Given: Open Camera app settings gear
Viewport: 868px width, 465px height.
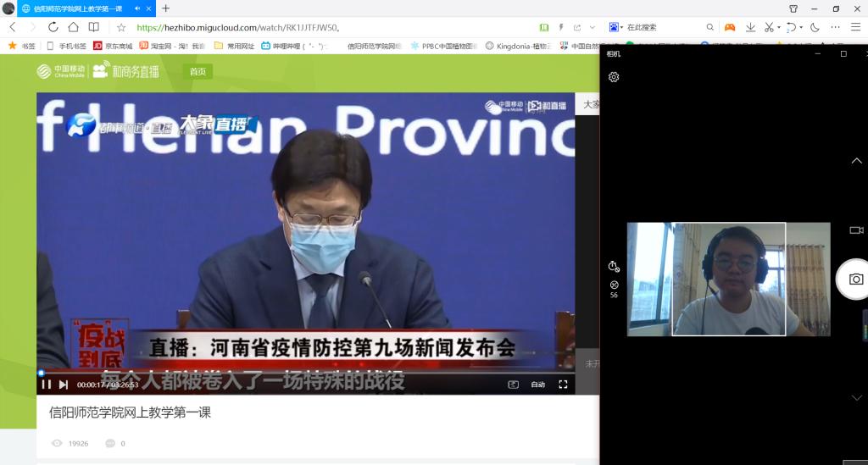Looking at the screenshot, I should tap(614, 77).
